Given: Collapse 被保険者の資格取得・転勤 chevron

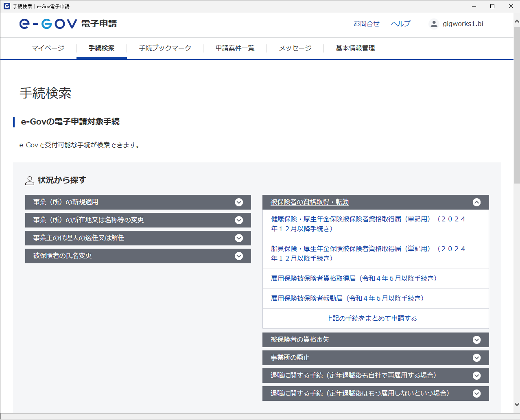Looking at the screenshot, I should pyautogui.click(x=476, y=202).
